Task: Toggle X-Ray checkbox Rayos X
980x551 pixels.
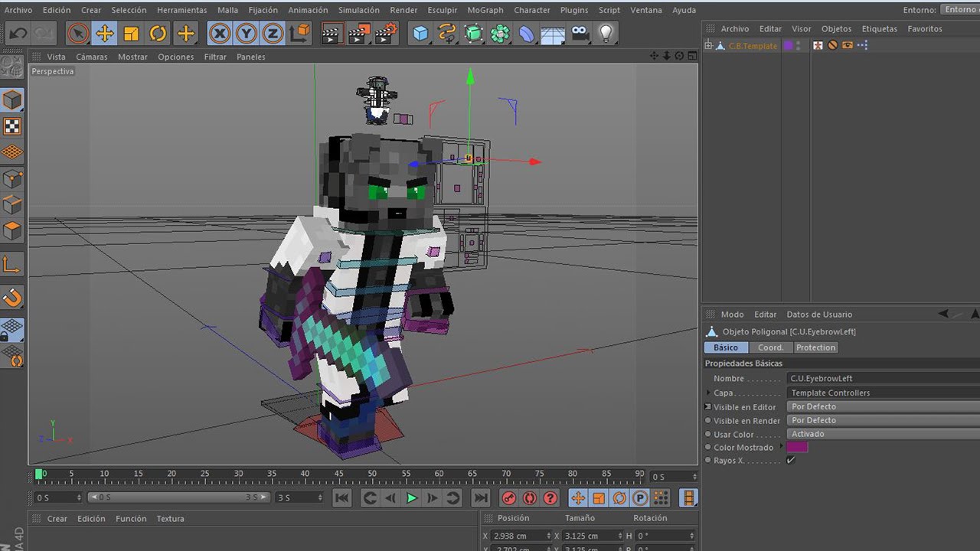Action: click(791, 461)
